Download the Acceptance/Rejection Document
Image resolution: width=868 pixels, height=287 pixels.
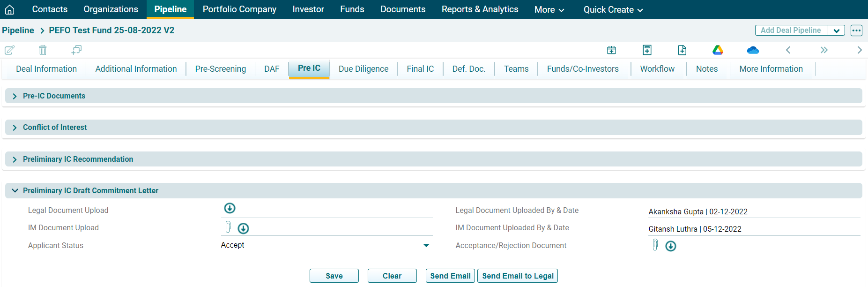[671, 246]
